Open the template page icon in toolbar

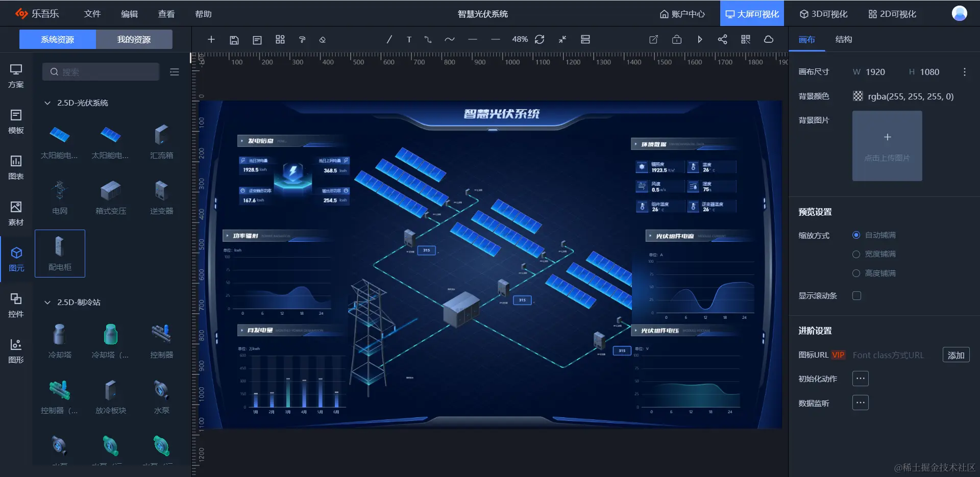pyautogui.click(x=257, y=40)
